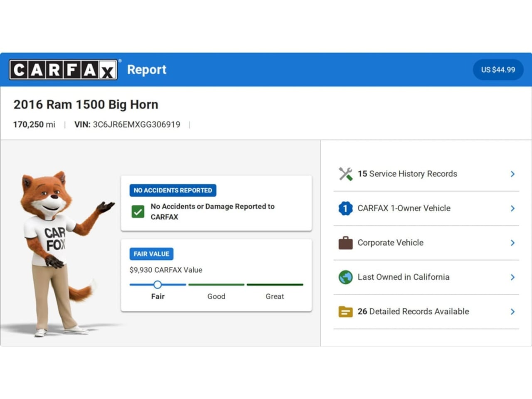Expand the Last Owned in California chevron

coord(512,277)
